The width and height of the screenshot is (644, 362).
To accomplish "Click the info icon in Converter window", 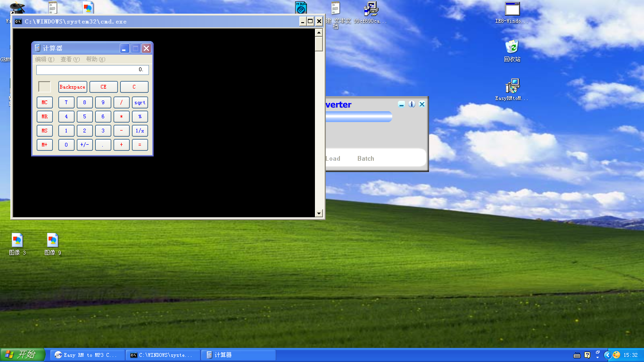I will pyautogui.click(x=412, y=104).
